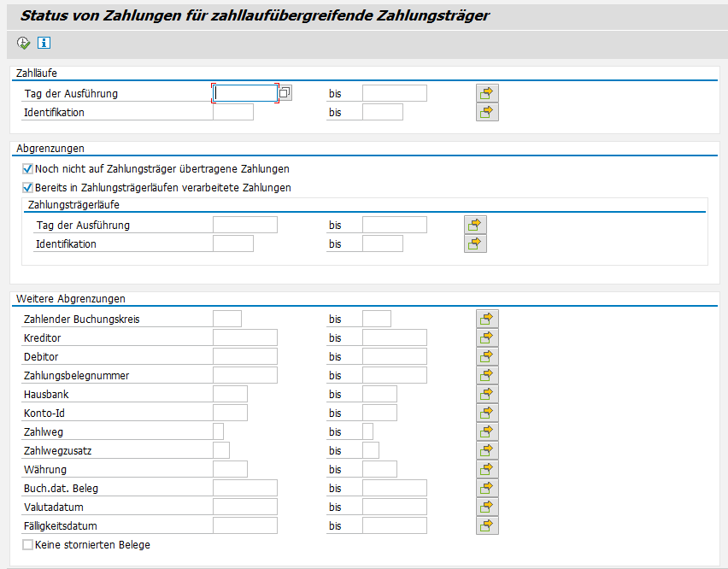Uncheck Noch nicht auf Zahlungsträger übertragene Zahlungen
728x569 pixels.
[28, 169]
